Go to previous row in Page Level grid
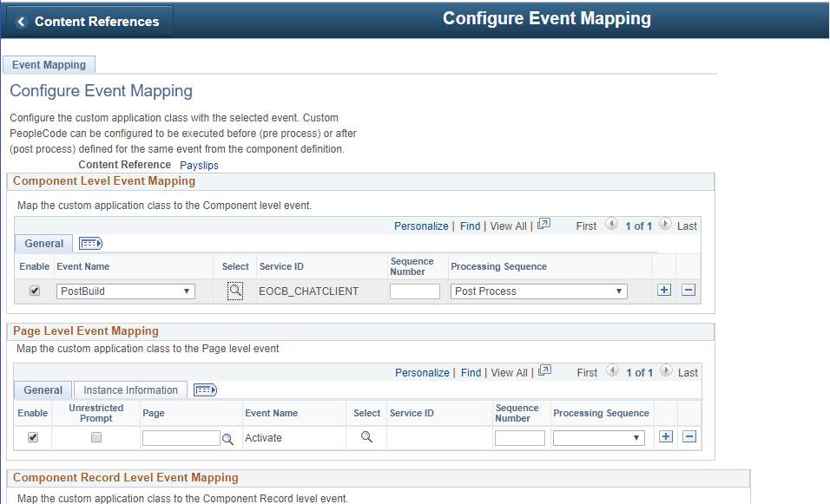The height and width of the screenshot is (504, 830). tap(612, 370)
